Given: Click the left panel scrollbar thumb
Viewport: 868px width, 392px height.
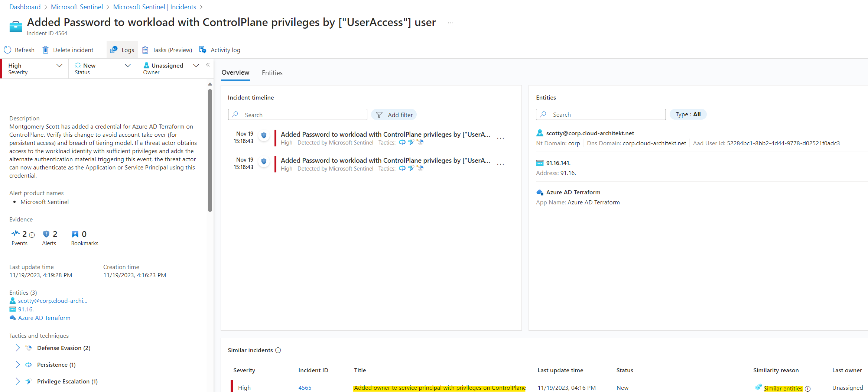Looking at the screenshot, I should click(x=210, y=150).
